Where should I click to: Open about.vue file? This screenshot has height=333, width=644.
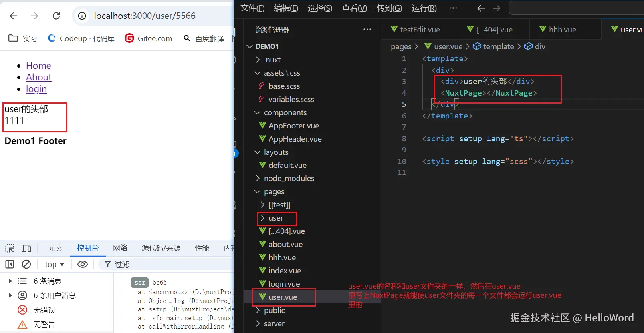311,244
